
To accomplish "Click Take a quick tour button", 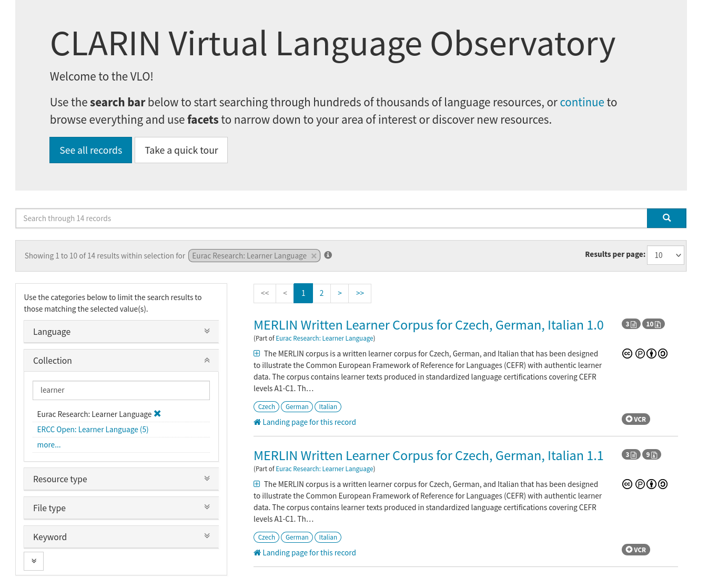I will (181, 150).
